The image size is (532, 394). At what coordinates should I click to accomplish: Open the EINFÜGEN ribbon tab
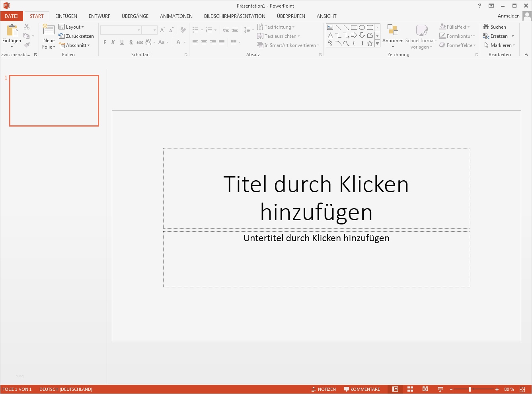[66, 16]
